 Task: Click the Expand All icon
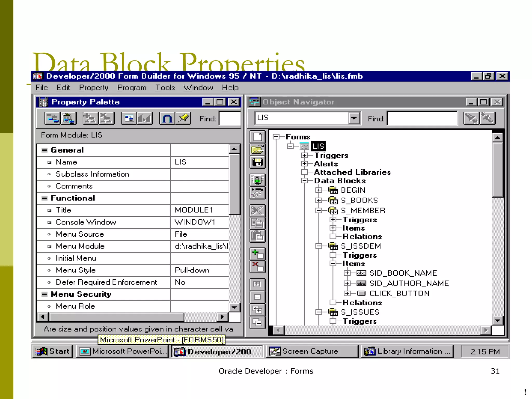(x=257, y=310)
